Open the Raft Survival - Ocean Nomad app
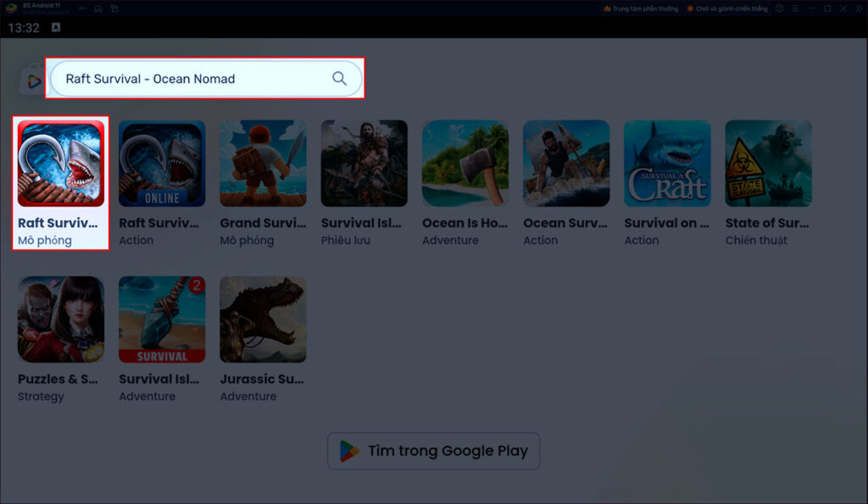The height and width of the screenshot is (504, 868). (59, 163)
